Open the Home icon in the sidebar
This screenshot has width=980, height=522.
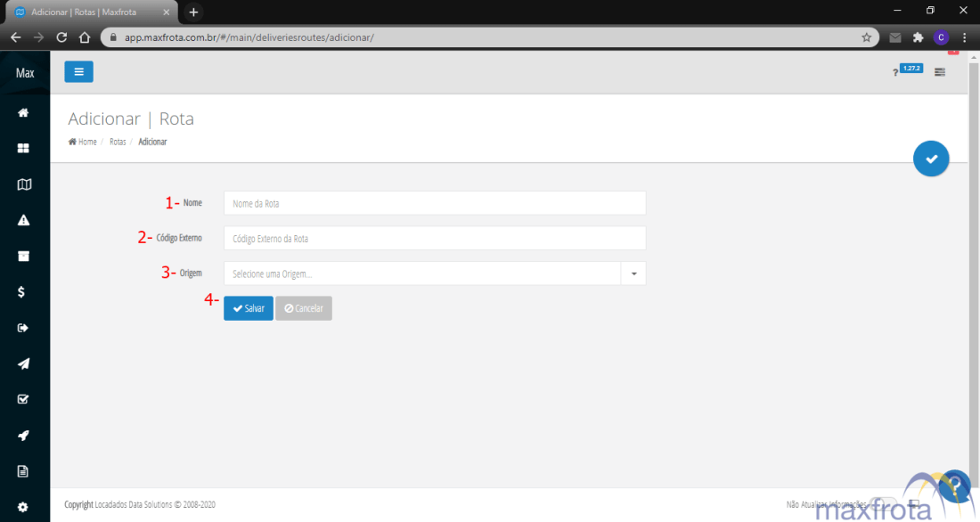(24, 113)
